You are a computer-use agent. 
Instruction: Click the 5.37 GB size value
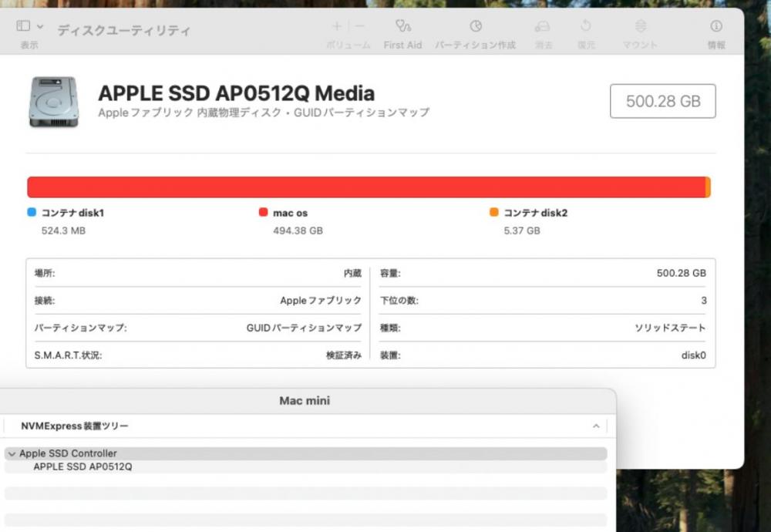pos(522,231)
